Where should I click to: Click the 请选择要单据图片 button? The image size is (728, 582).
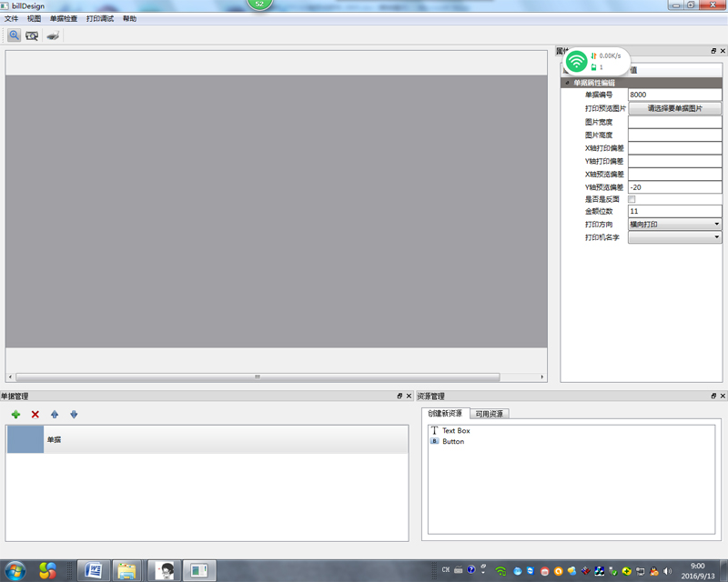[674, 108]
